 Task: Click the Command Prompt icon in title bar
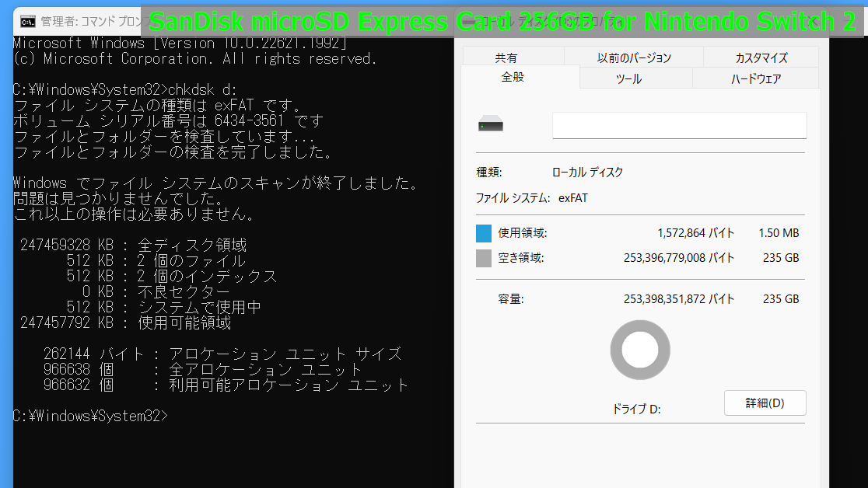coord(26,21)
